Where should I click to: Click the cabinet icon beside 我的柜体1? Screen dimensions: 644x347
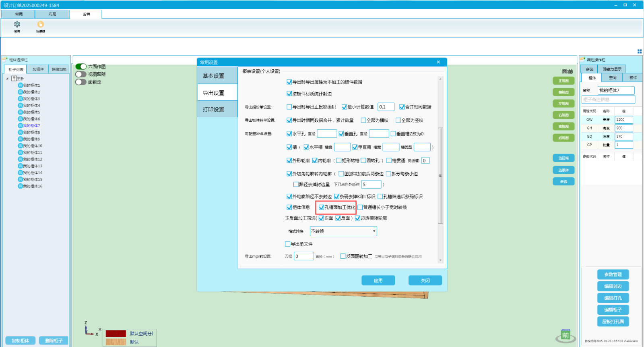coord(20,85)
